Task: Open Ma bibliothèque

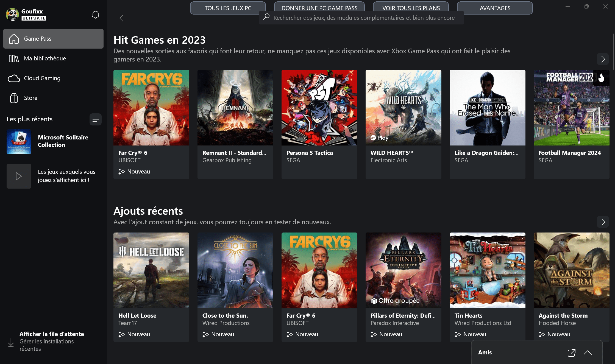Action: pos(53,58)
